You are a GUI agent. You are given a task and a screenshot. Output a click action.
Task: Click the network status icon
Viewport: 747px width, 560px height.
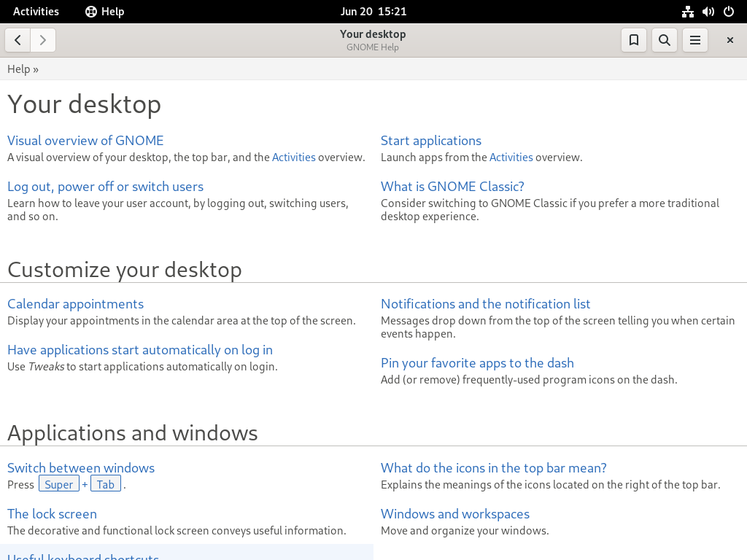(687, 12)
